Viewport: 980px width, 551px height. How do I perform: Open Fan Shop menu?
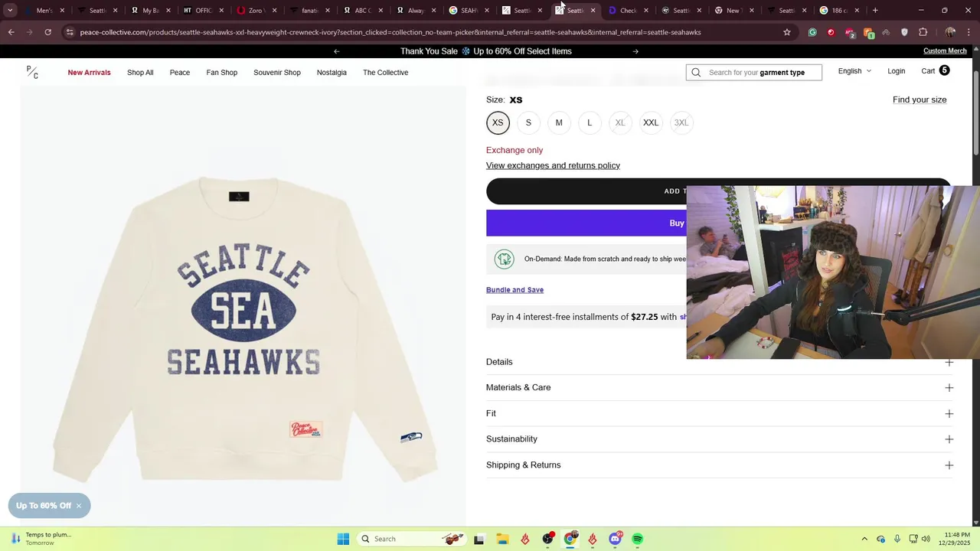point(222,73)
